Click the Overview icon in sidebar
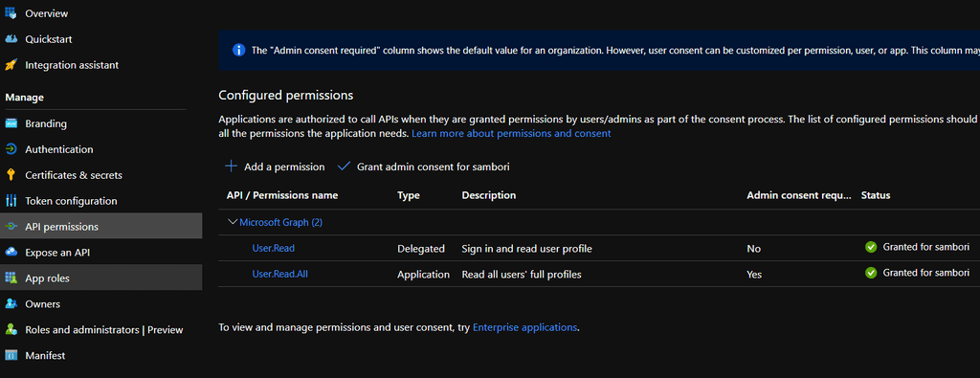 click(x=11, y=13)
